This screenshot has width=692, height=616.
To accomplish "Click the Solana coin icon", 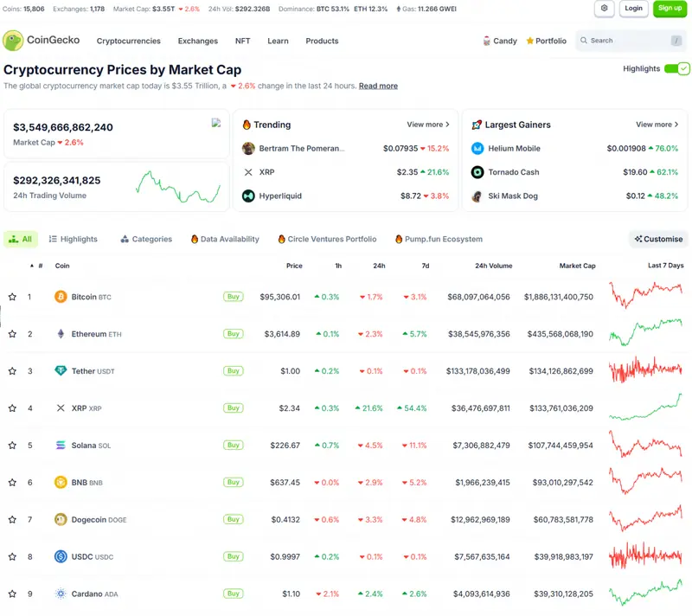I will pyautogui.click(x=61, y=445).
